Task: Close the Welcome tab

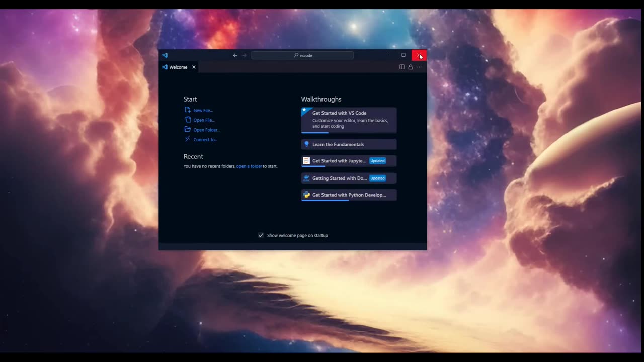Action: pos(194,67)
